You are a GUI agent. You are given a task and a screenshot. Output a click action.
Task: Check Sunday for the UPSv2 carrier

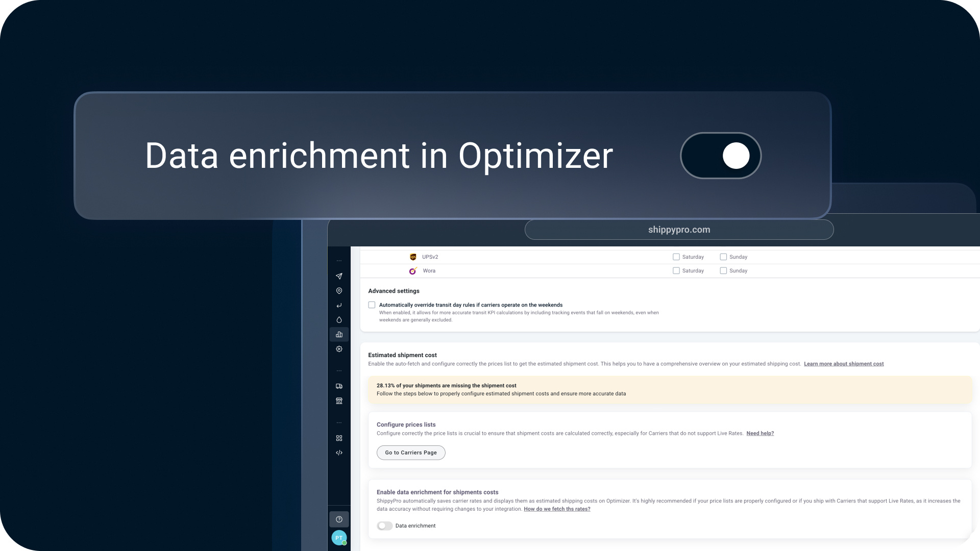[x=723, y=257]
